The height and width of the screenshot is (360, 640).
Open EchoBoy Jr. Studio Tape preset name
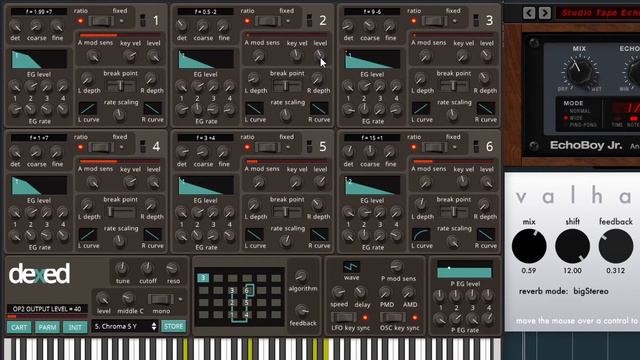click(599, 13)
